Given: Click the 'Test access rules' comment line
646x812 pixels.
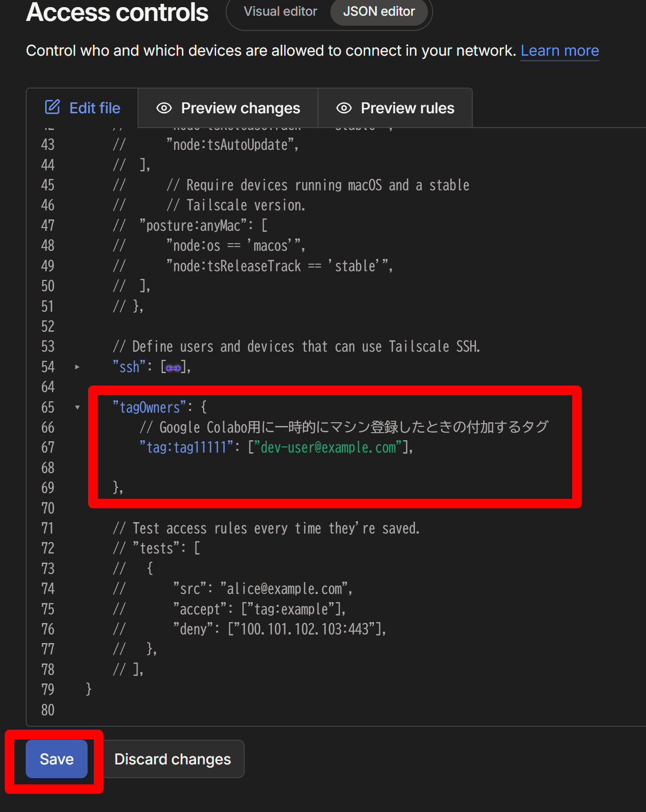Looking at the screenshot, I should click(x=266, y=528).
